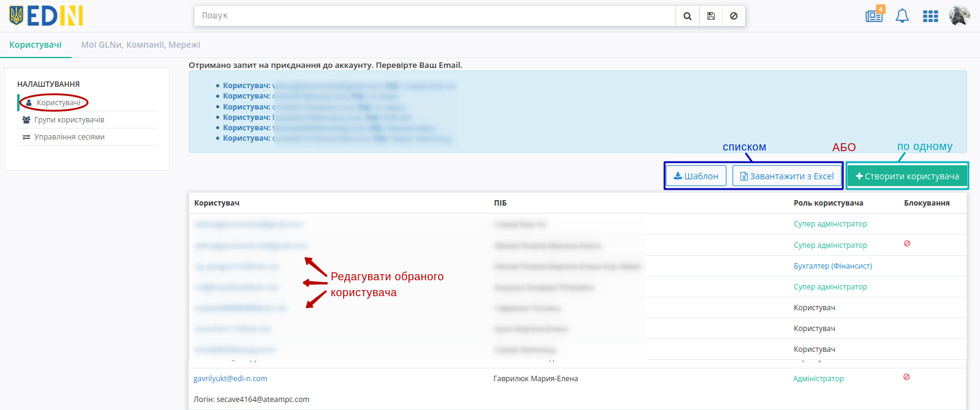Screen dimensions: 980x410
Task: Click into the Пошук search field
Action: coord(435,16)
